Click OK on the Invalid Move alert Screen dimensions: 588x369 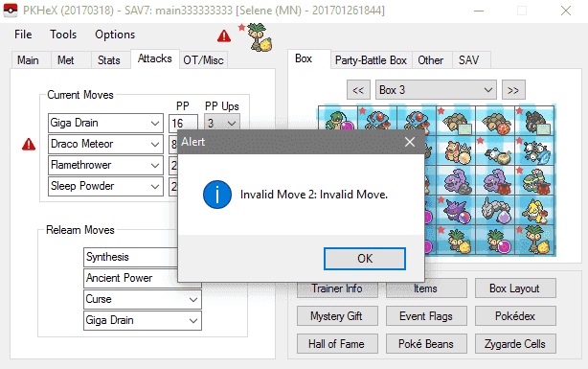[x=365, y=259]
